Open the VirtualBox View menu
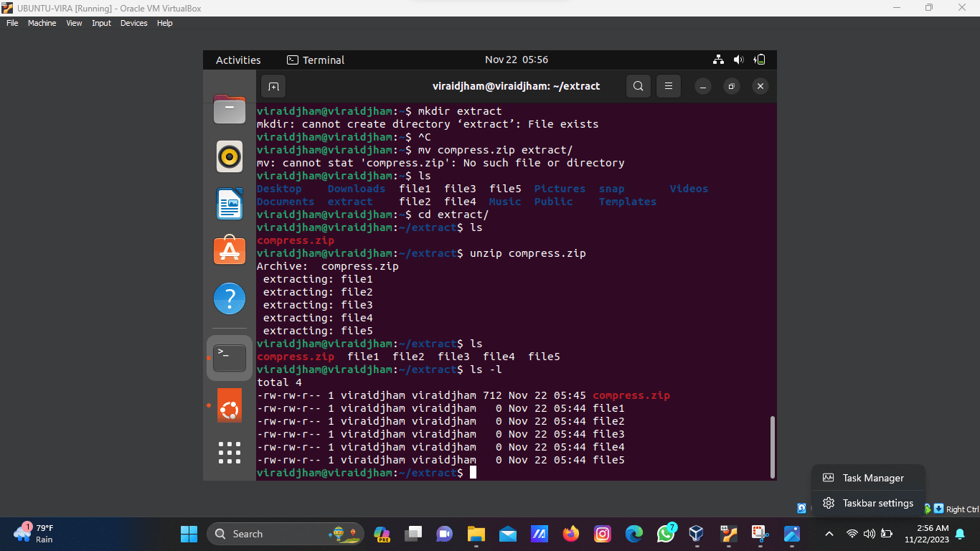This screenshot has width=980, height=551. pos(74,23)
